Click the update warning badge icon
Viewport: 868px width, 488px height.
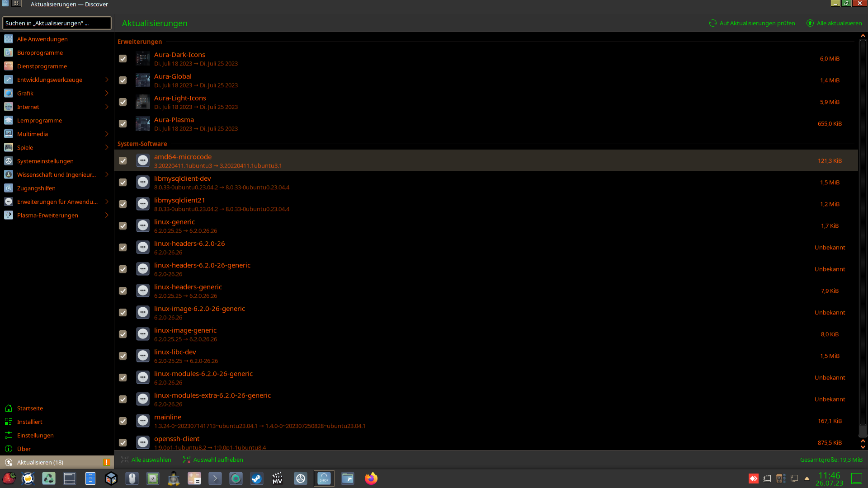(107, 462)
